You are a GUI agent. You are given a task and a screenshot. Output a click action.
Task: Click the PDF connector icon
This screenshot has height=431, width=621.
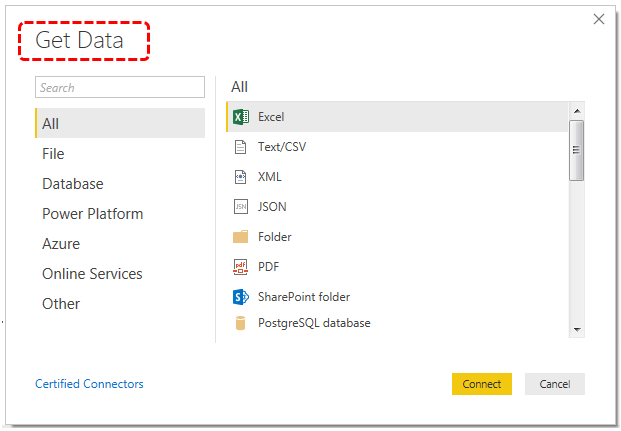240,267
